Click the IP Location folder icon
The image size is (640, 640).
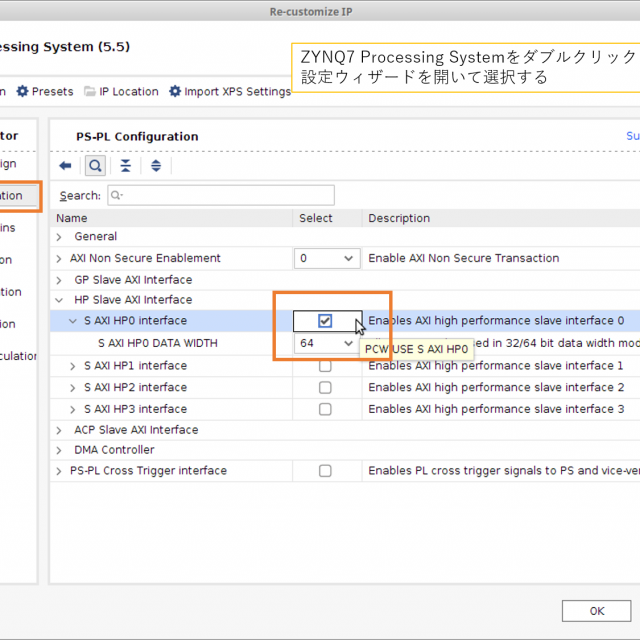[x=90, y=91]
